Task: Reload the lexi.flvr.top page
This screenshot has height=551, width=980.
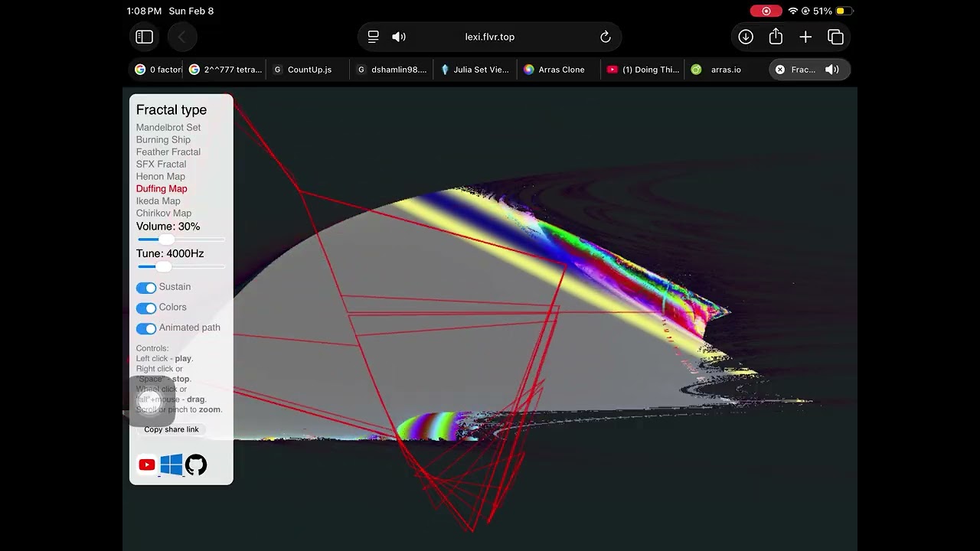Action: 606,37
